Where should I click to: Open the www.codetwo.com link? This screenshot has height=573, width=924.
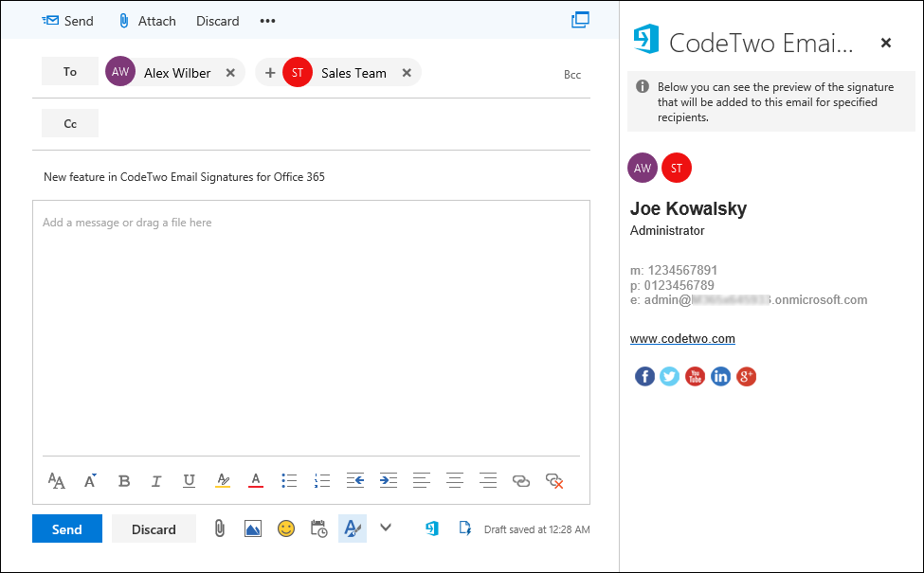tap(682, 339)
